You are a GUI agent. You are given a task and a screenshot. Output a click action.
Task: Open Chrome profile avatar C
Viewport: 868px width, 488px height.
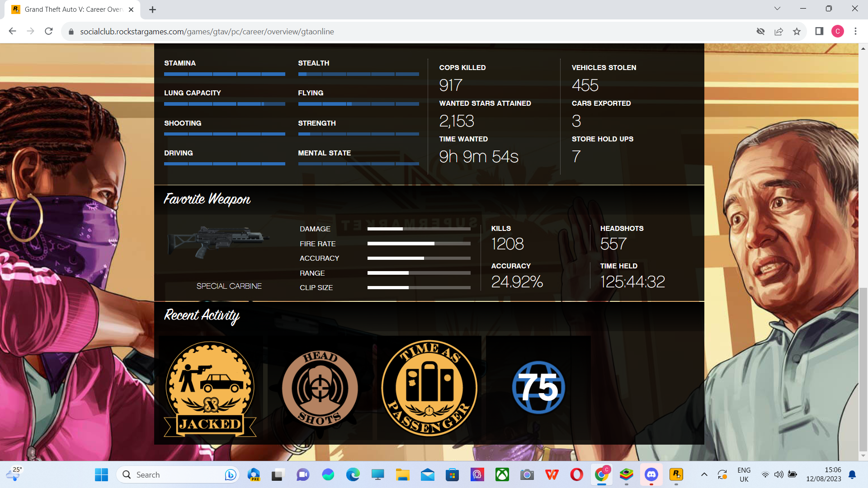(837, 32)
